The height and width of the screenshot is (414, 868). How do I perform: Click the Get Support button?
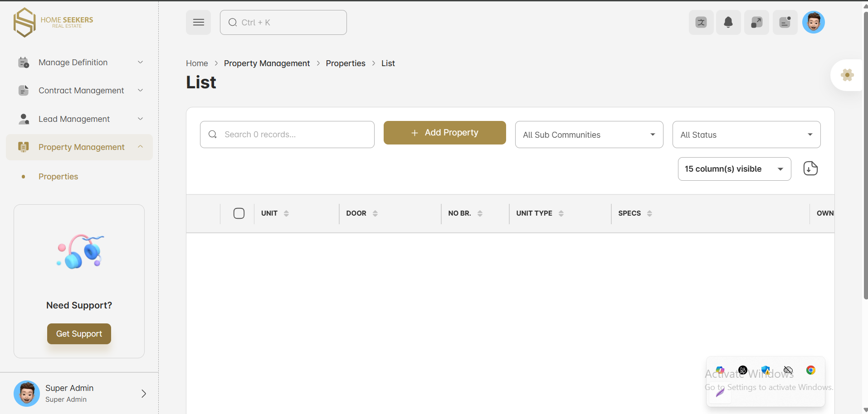pos(79,334)
